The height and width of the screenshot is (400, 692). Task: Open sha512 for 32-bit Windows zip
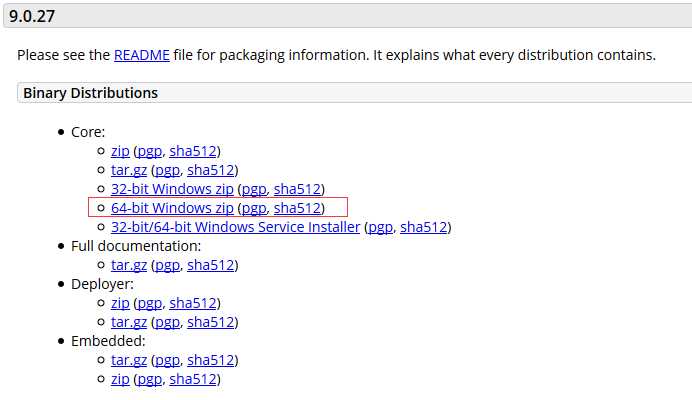pos(297,189)
